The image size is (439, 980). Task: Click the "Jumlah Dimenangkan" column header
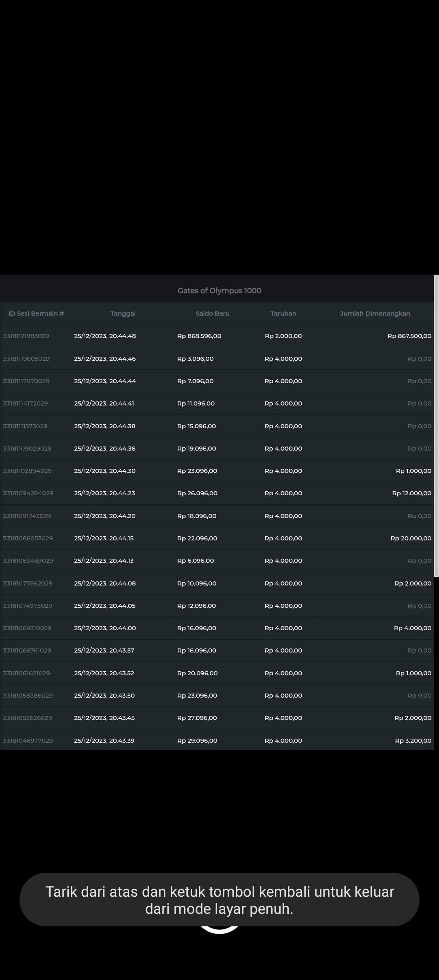click(375, 314)
